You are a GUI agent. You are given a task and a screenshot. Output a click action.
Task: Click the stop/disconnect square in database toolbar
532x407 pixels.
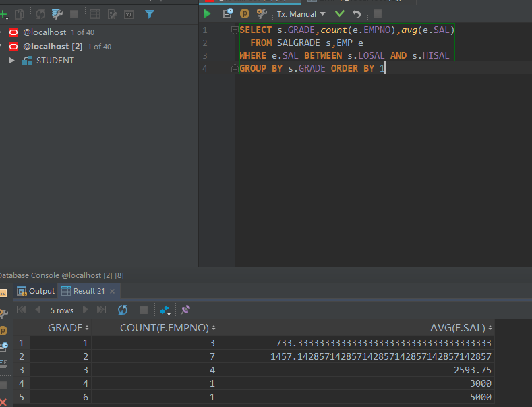74,14
